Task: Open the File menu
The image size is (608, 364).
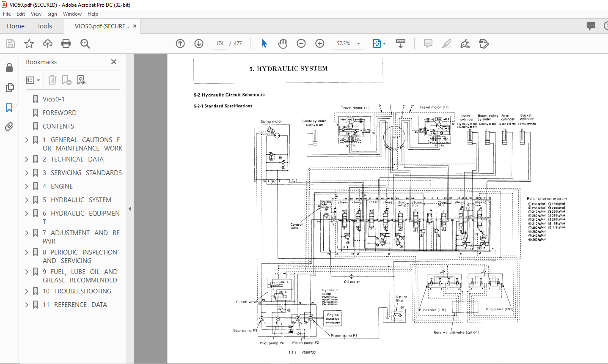Action: tap(7, 14)
